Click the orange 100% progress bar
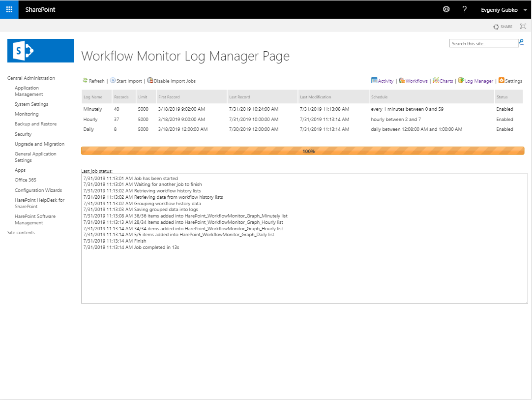532x400 pixels. click(302, 151)
